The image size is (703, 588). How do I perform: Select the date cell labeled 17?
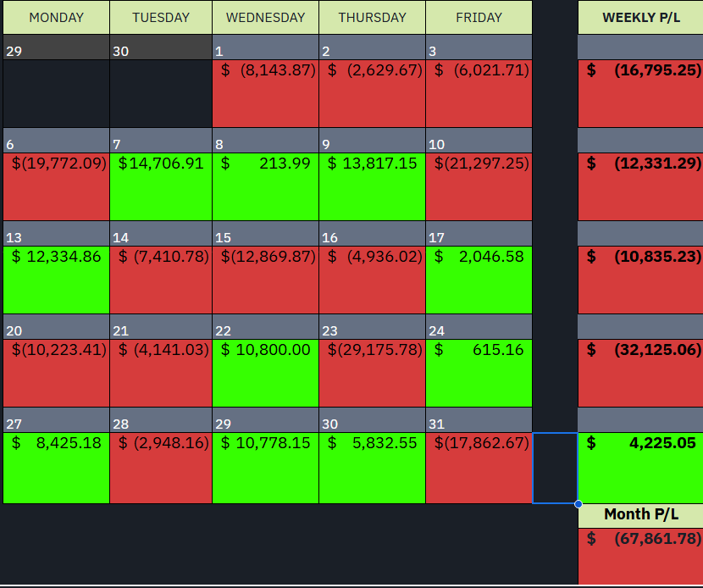coord(479,234)
